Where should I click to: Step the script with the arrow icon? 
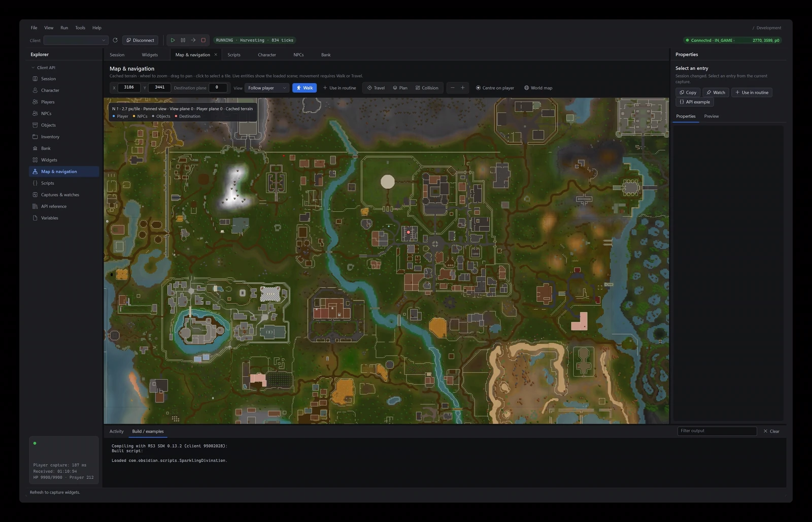(193, 40)
